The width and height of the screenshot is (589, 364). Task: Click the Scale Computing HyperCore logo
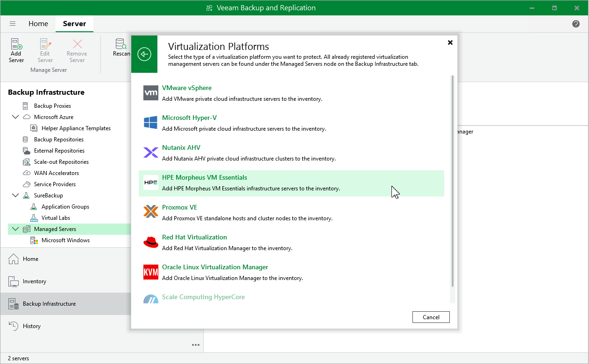(151, 299)
